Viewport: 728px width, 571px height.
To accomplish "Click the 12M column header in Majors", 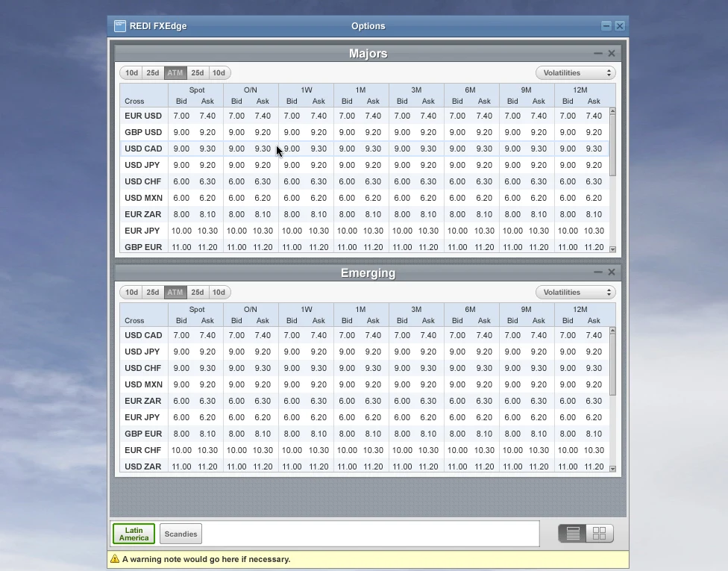I will click(x=580, y=90).
